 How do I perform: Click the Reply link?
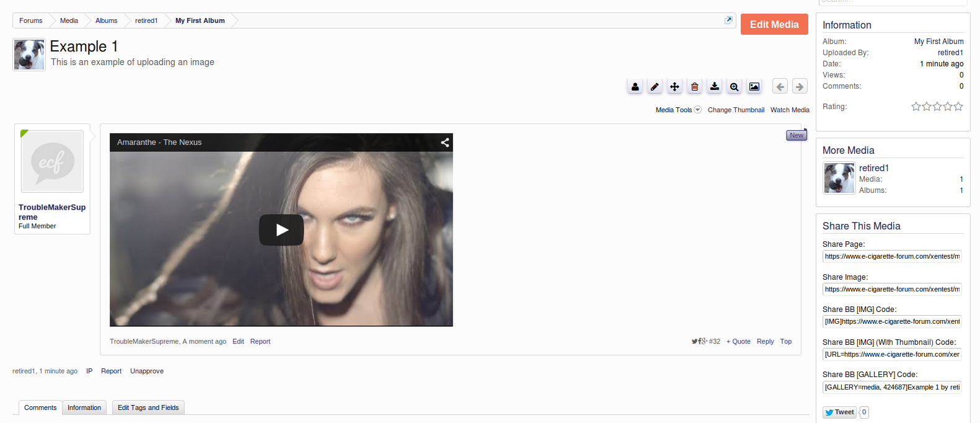766,342
